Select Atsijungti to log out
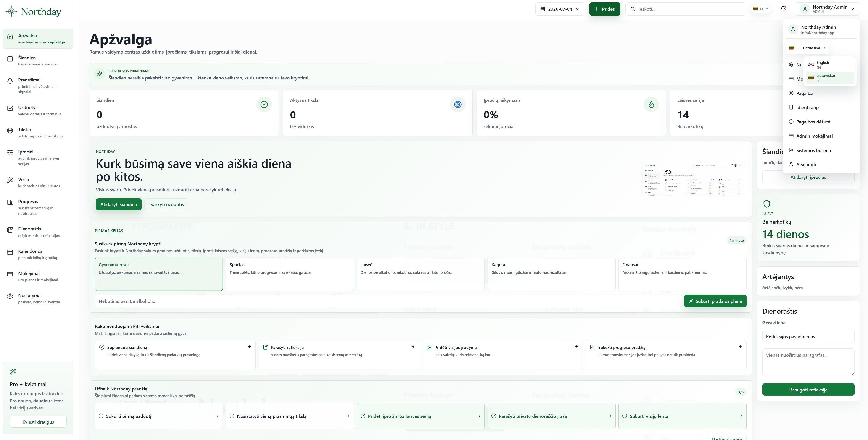 [x=821, y=165]
